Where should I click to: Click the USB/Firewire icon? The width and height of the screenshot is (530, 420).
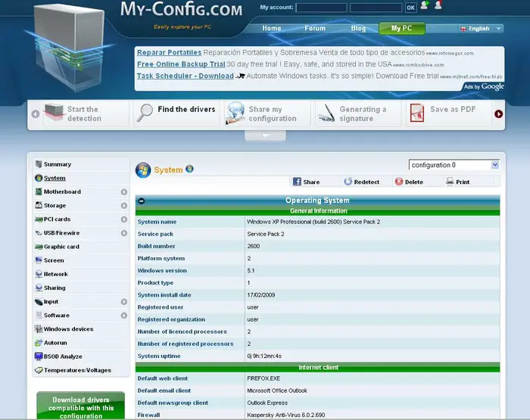[39, 233]
